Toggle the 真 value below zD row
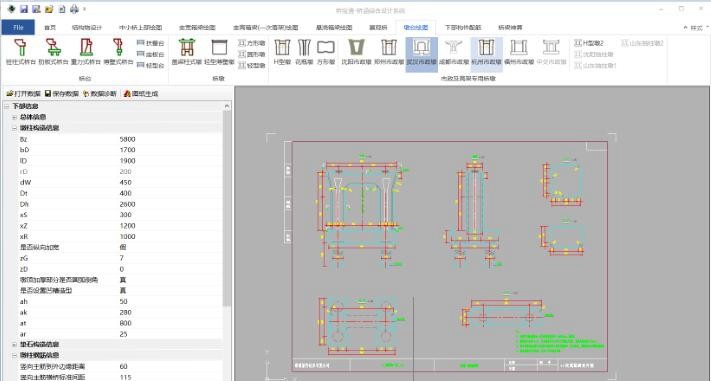This screenshot has width=711, height=381. [122, 280]
